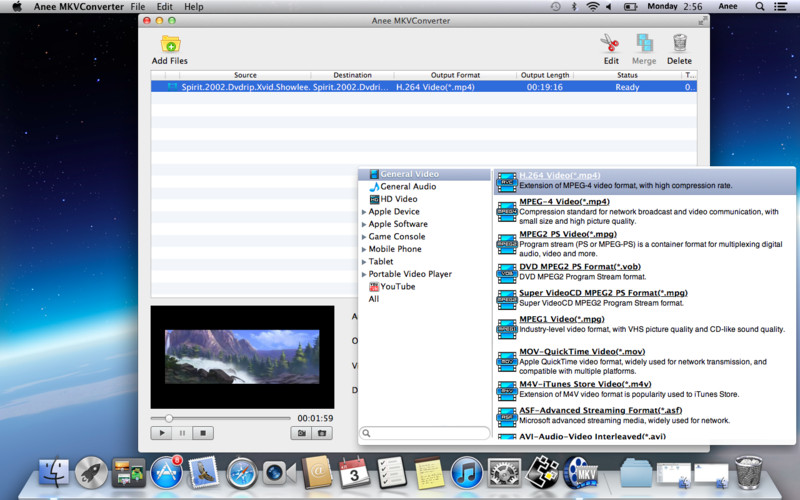Image resolution: width=800 pixels, height=500 pixels.
Task: Click the video preview thumbnail
Action: 242,357
